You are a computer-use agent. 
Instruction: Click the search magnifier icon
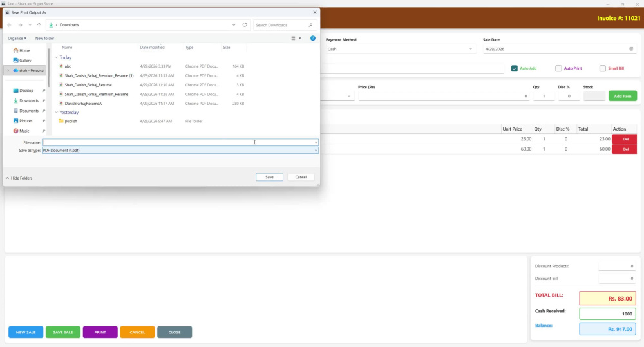click(x=310, y=25)
